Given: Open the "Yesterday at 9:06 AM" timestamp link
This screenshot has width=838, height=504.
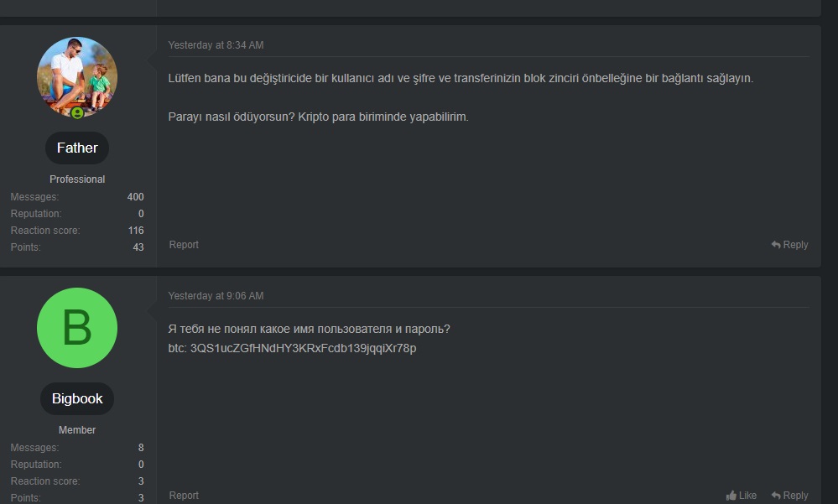Looking at the screenshot, I should [216, 296].
